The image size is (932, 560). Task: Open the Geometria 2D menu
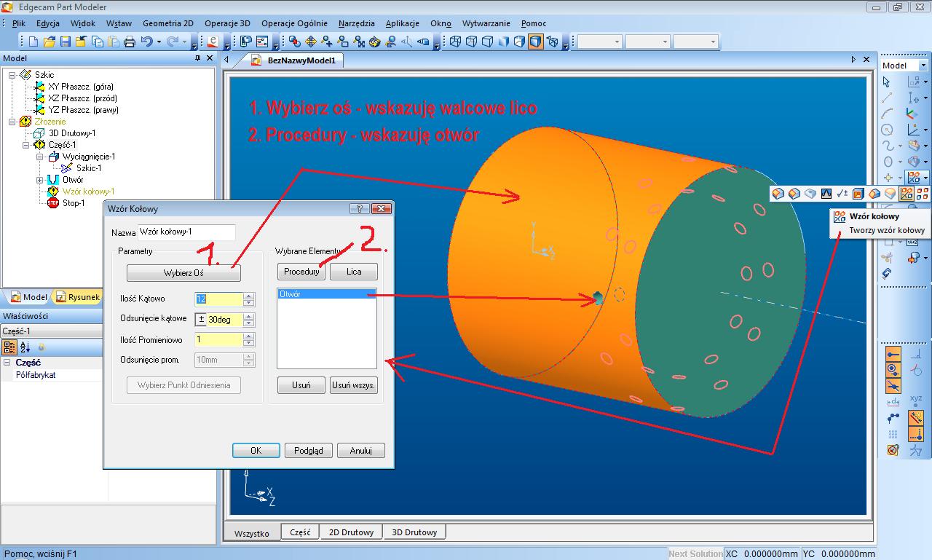click(x=168, y=23)
